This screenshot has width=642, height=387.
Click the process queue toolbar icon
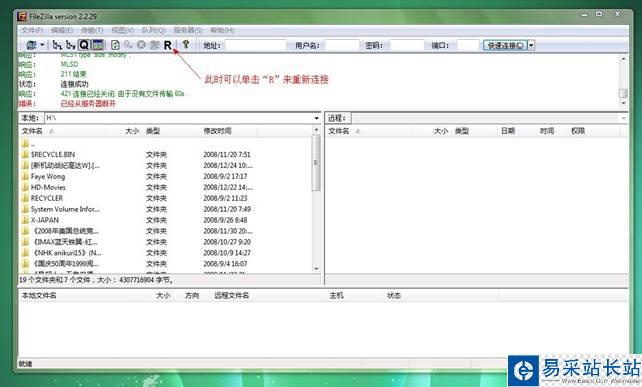(x=128, y=45)
